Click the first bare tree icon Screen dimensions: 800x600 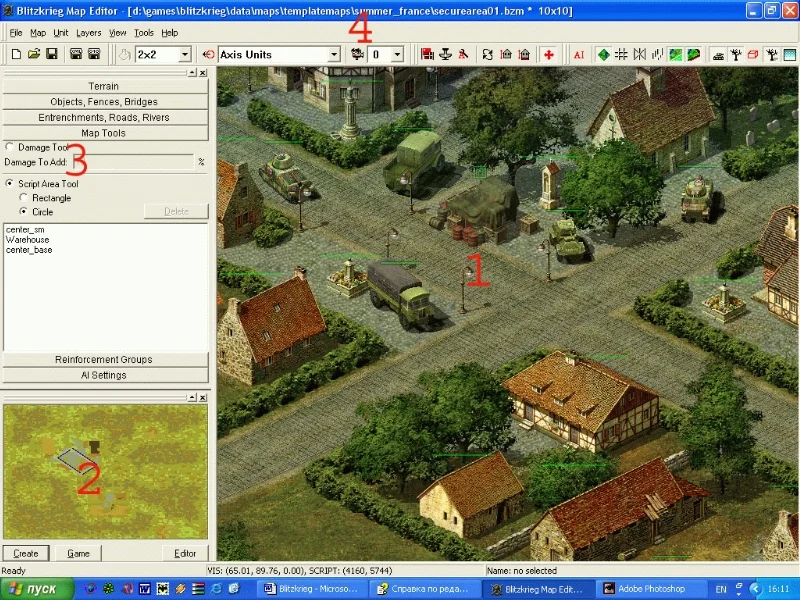(736, 54)
